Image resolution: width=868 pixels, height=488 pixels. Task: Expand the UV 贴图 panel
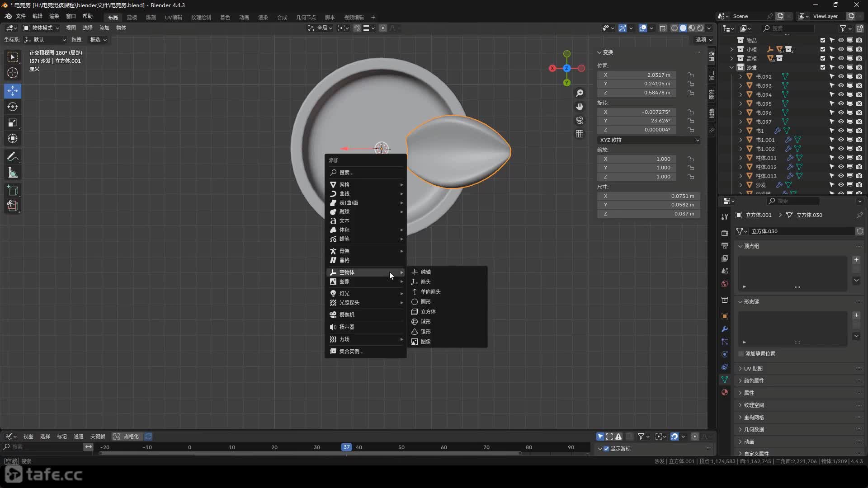[x=753, y=369]
